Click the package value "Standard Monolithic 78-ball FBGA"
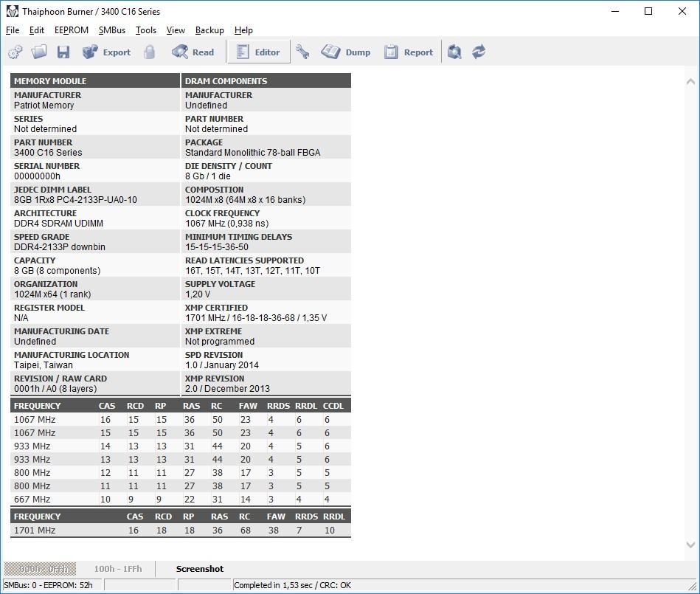700x594 pixels. click(253, 153)
